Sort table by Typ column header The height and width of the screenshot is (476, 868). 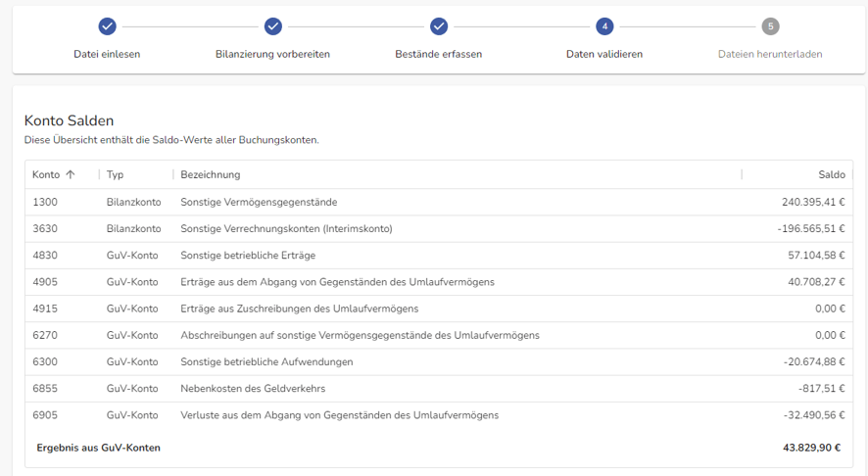(x=116, y=174)
